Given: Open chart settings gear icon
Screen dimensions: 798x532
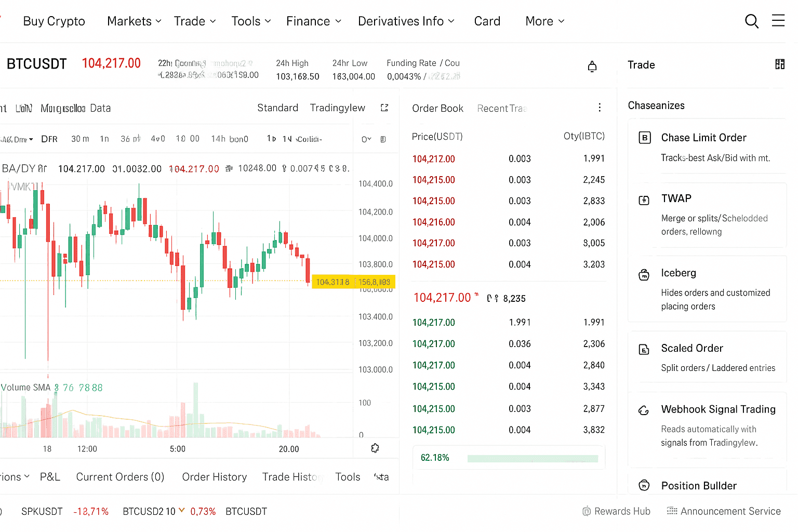Looking at the screenshot, I should (x=375, y=448).
